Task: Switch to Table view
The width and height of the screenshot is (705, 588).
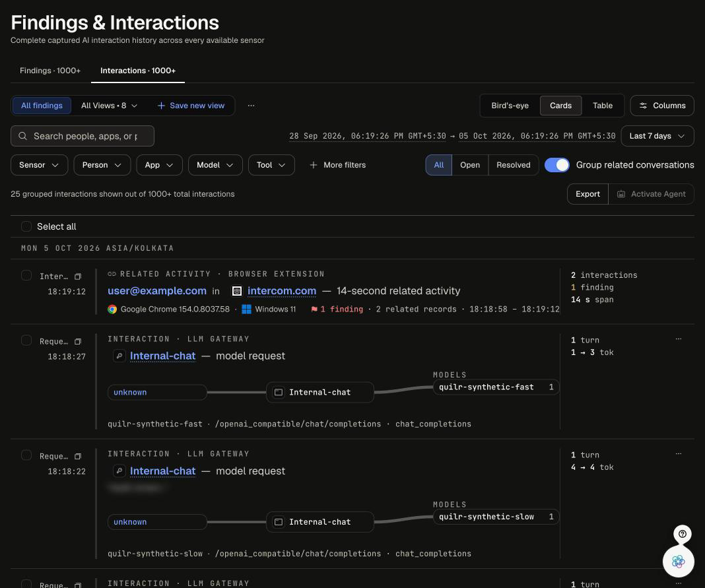Action: click(x=603, y=106)
